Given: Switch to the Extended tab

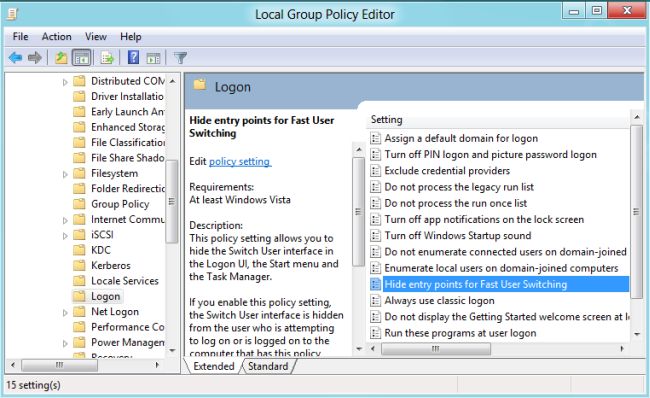Looking at the screenshot, I should [213, 366].
